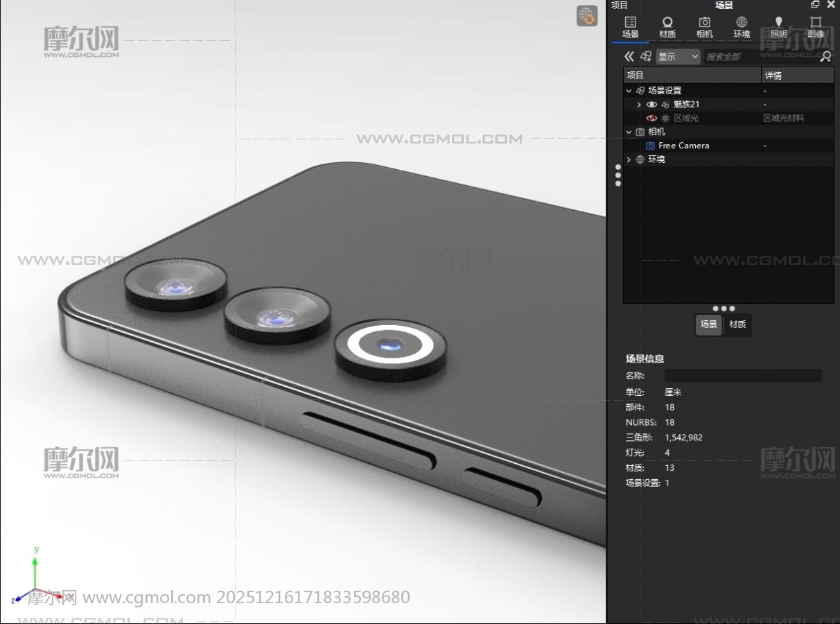Screen dimensions: 840x624
Task: Open the 环境 (Environment) globe tab
Action: point(742,28)
